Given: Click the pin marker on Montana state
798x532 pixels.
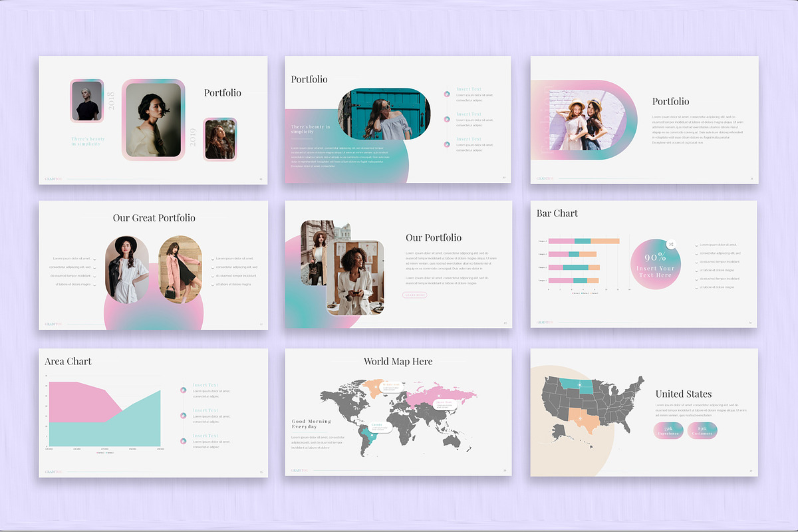Looking at the screenshot, I should (x=580, y=384).
